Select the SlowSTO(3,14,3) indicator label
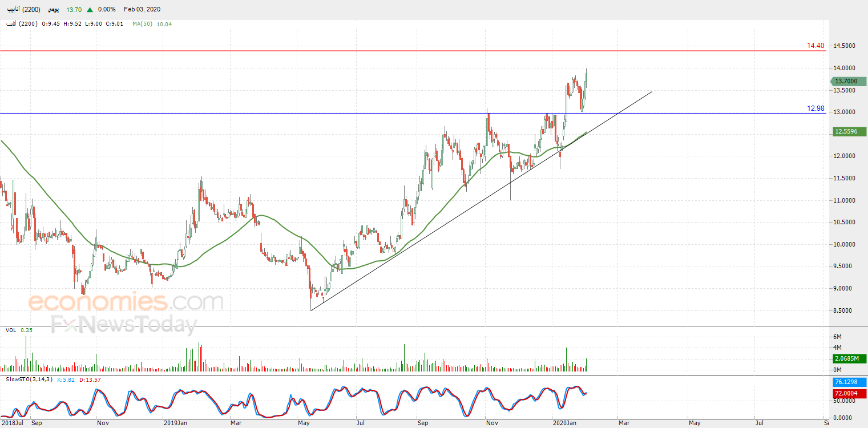Screen dimensions: 868x428 30,379
